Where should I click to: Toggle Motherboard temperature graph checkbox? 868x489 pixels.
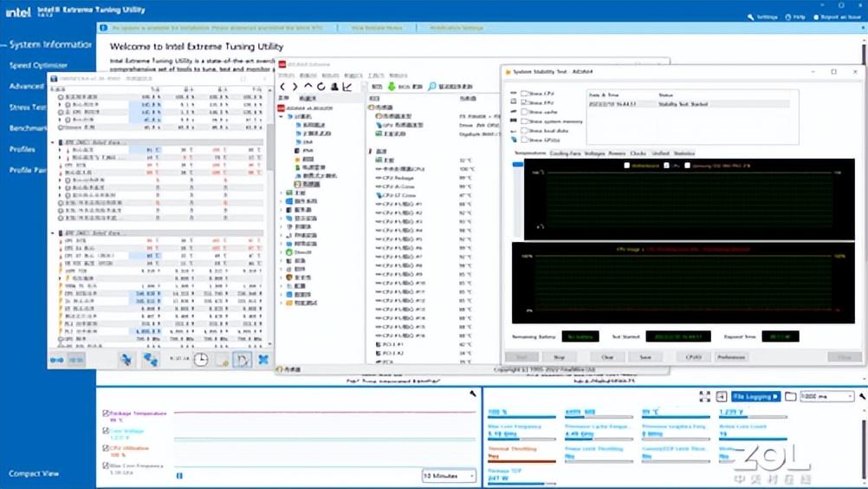[x=626, y=166]
